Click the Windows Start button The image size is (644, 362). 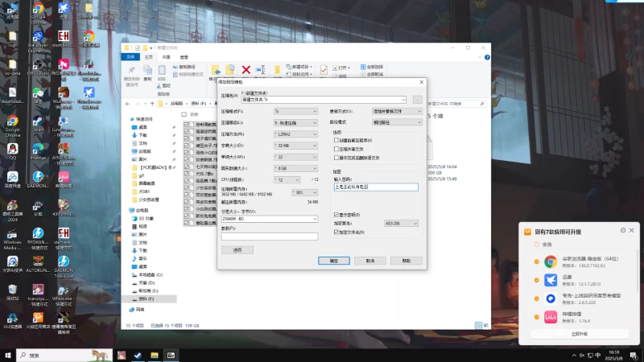click(x=8, y=355)
